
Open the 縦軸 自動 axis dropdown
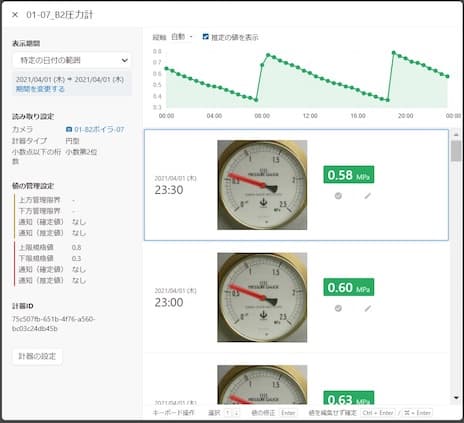coord(182,37)
